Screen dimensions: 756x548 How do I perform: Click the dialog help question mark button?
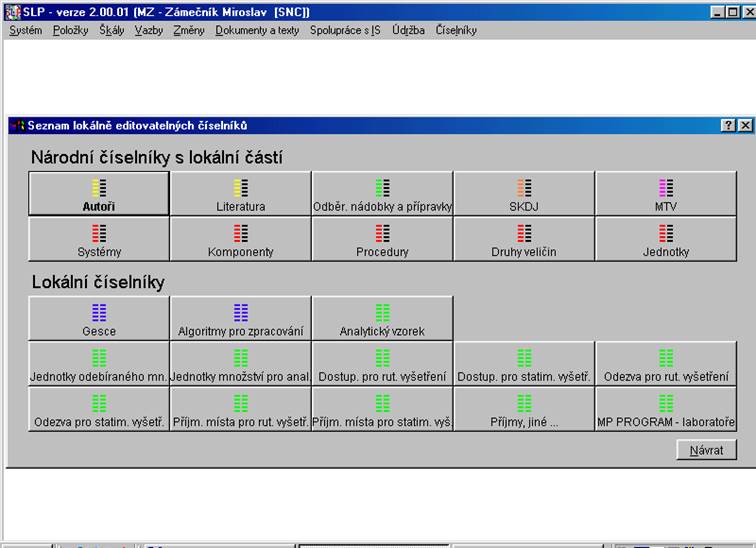pos(728,125)
